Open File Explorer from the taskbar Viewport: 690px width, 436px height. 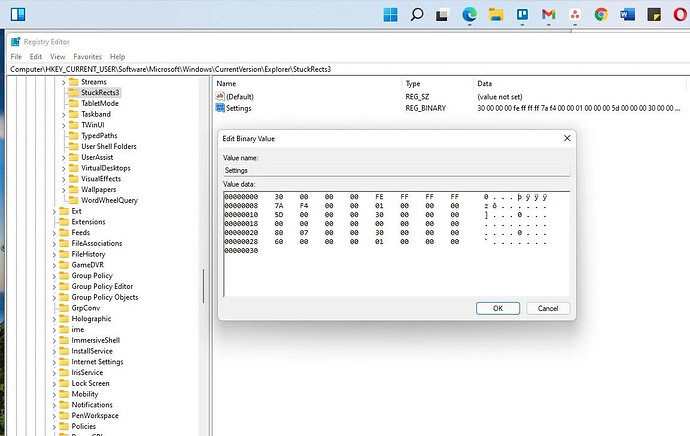[x=495, y=15]
